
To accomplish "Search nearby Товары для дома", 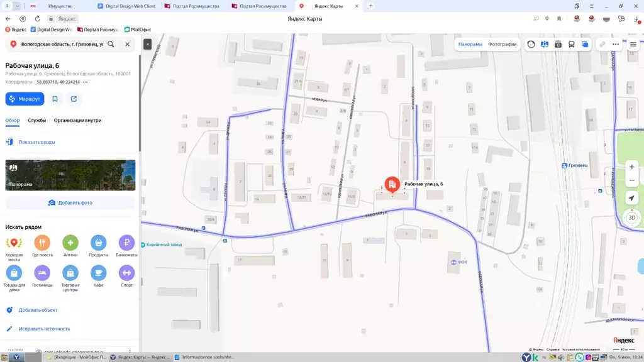I will click(x=14, y=278).
